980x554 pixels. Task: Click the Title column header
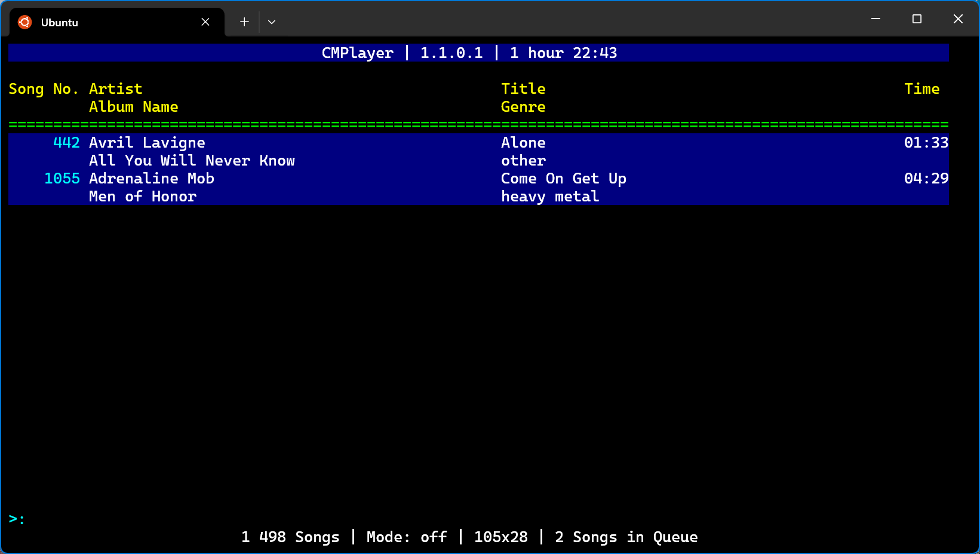coord(523,89)
